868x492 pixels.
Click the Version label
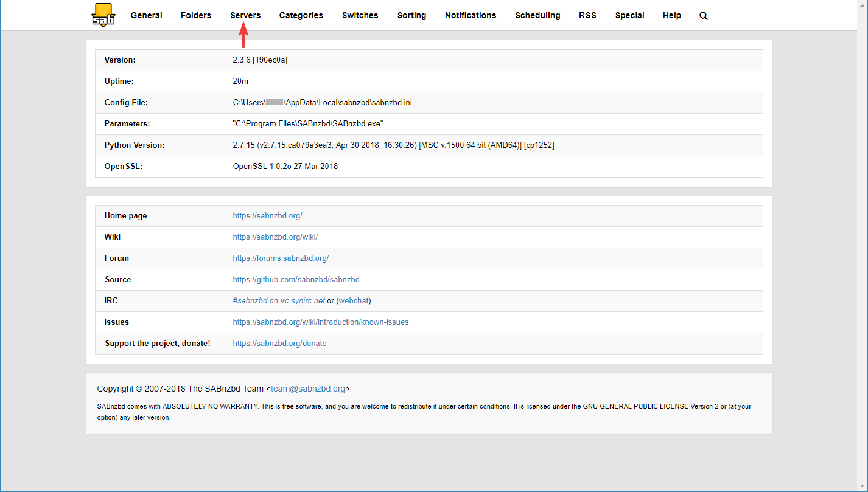[120, 60]
